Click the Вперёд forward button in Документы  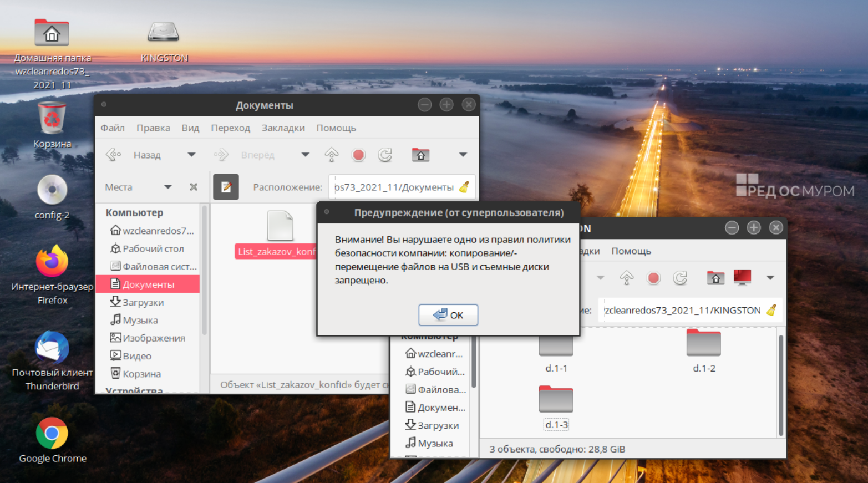pos(245,155)
